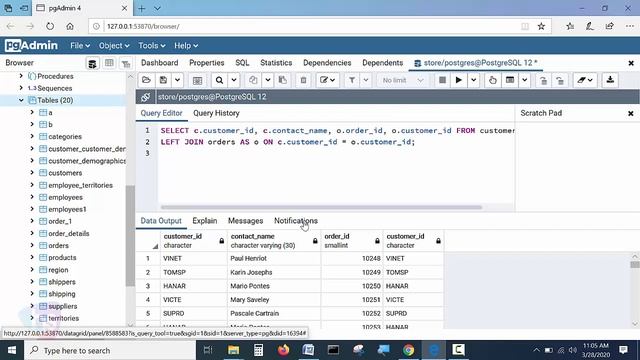640x360 pixels.
Task: Select the shippers table in tree
Action: pyautogui.click(x=62, y=282)
